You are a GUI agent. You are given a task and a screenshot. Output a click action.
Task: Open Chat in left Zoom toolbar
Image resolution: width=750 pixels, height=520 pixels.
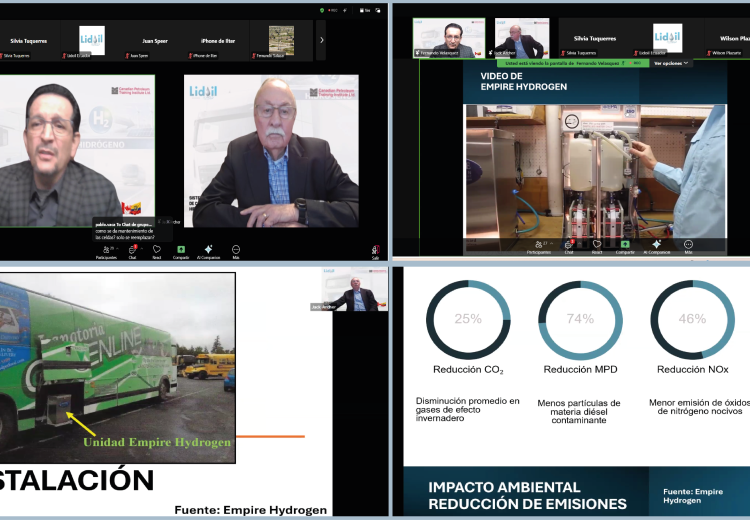click(x=132, y=249)
